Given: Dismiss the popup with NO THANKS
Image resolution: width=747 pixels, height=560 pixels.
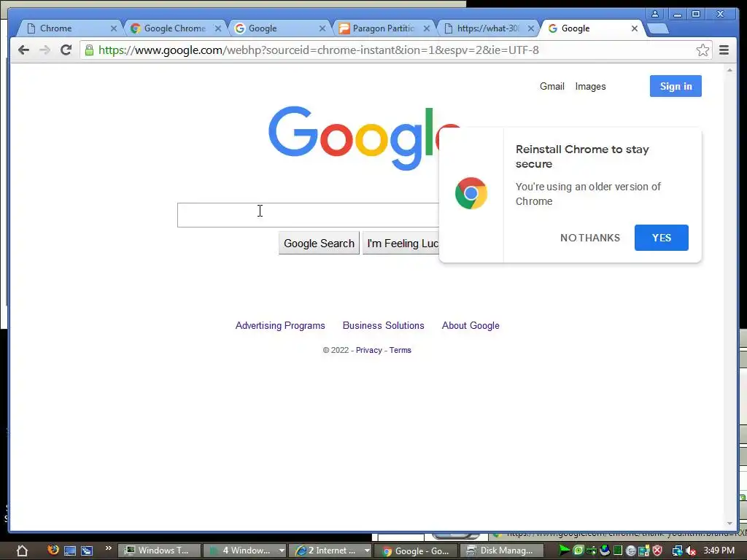Looking at the screenshot, I should pyautogui.click(x=589, y=238).
